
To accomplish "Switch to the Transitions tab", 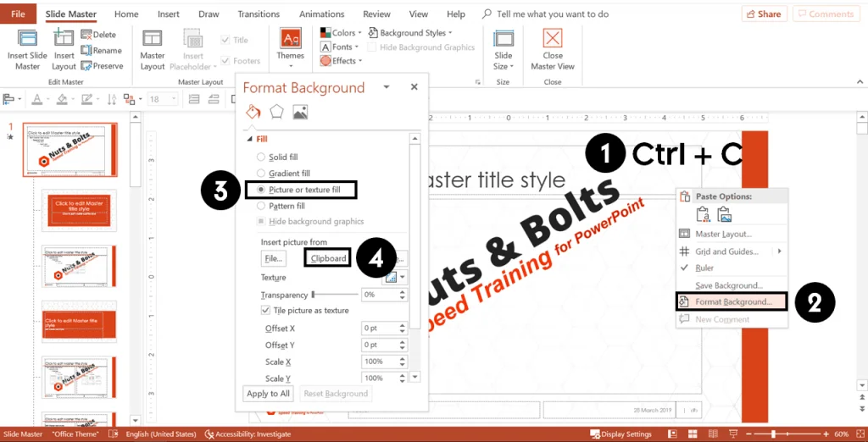I will 259,14.
